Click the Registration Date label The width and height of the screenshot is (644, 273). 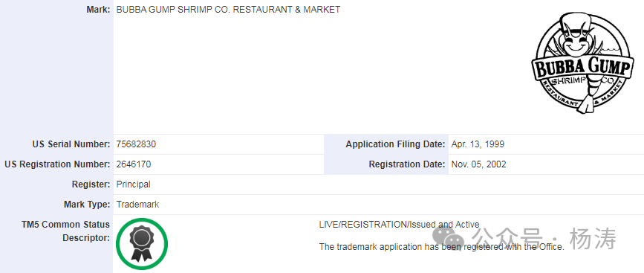click(x=407, y=164)
